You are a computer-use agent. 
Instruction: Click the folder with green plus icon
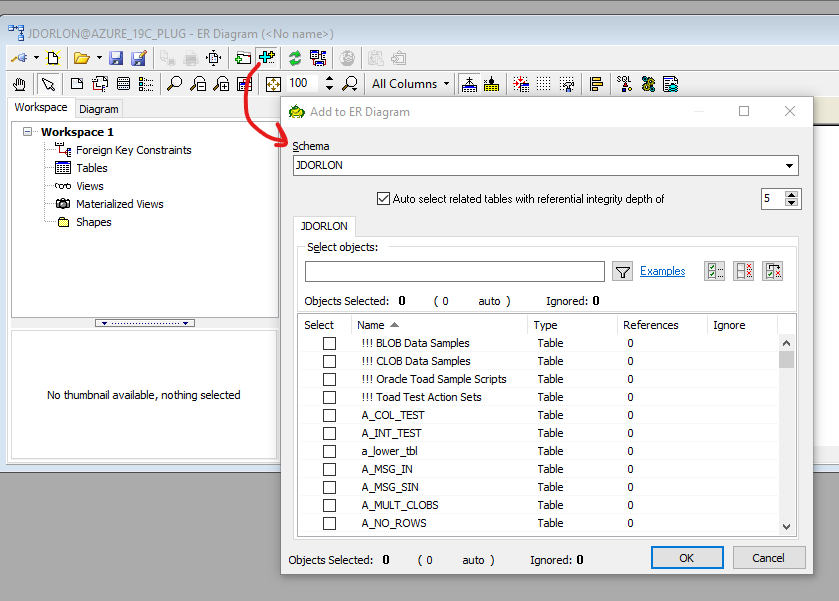coord(242,58)
